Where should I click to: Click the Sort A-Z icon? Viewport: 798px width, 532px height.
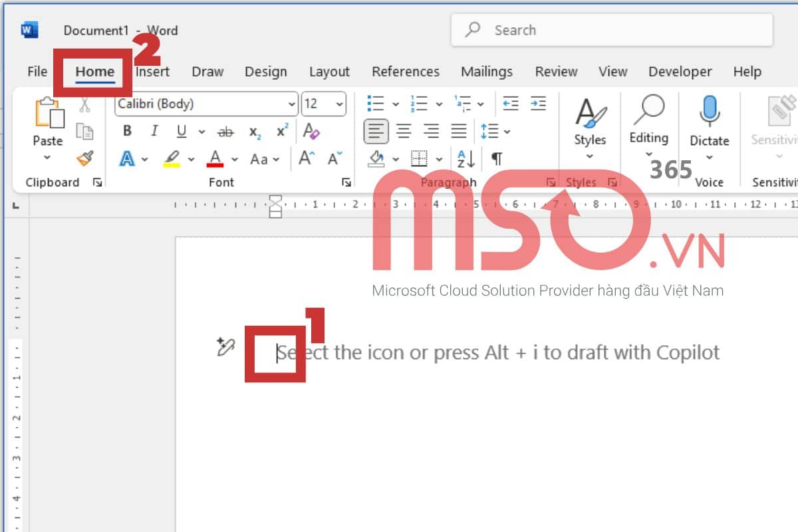(x=465, y=159)
